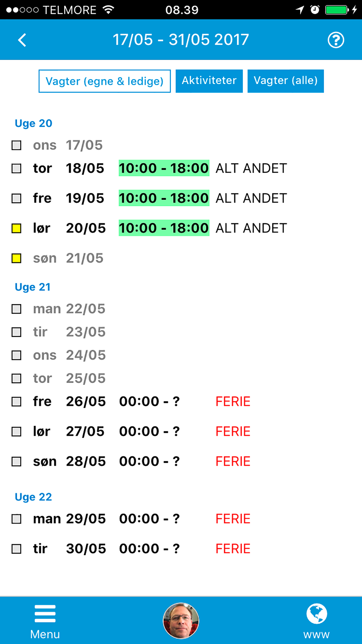Image resolution: width=362 pixels, height=644 pixels.
Task: Show the Vagter (alle) tab
Action: 285,81
